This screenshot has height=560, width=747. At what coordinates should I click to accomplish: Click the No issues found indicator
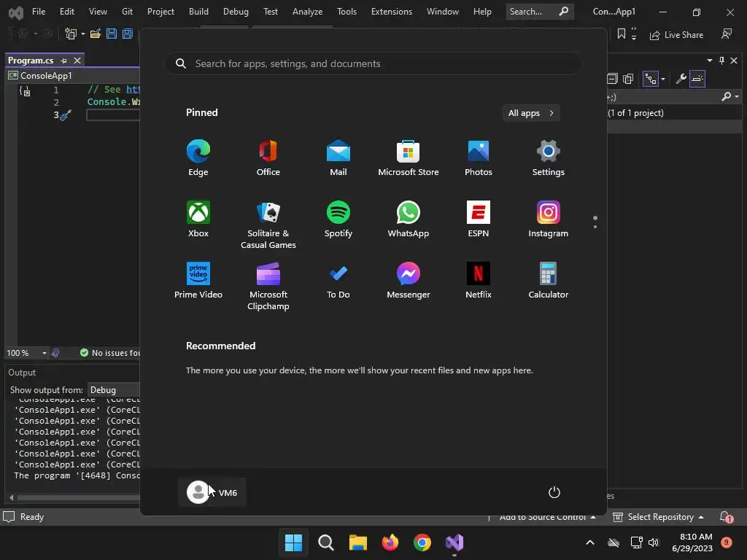point(111,353)
